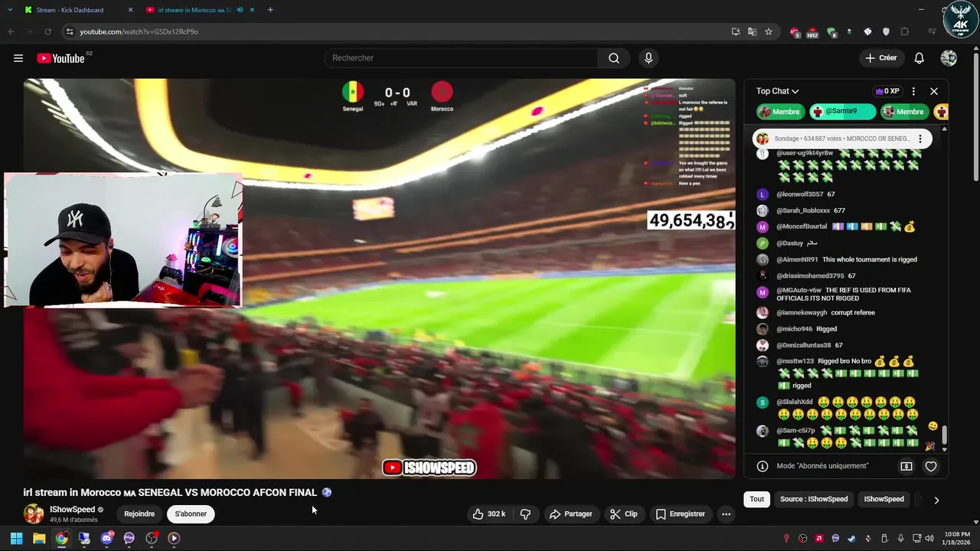Click the video player area
Image resolution: width=980 pixels, height=551 pixels.
[x=379, y=279]
